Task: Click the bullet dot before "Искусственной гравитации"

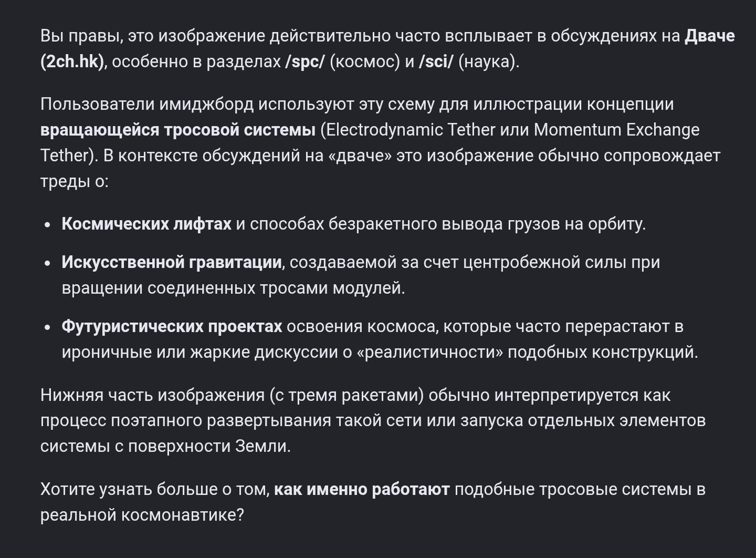Action: tap(48, 263)
